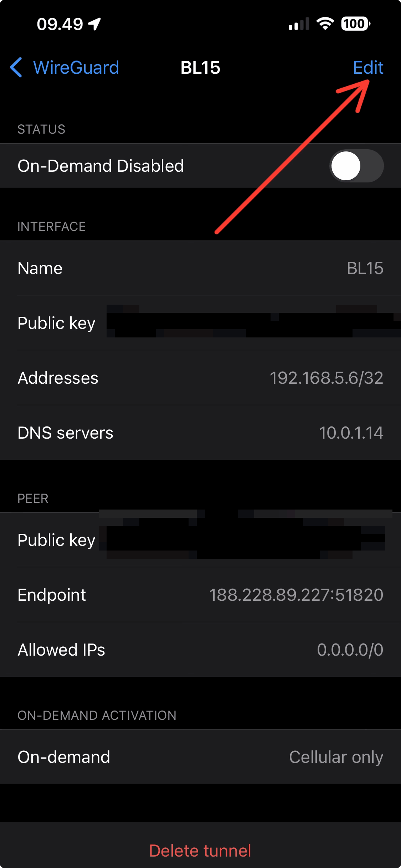Tap the On-Demand Disabled status label

101,166
